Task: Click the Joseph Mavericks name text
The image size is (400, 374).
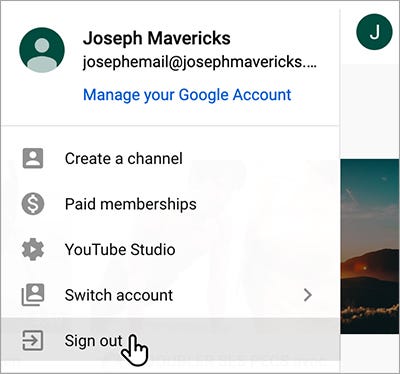Action: click(x=157, y=38)
